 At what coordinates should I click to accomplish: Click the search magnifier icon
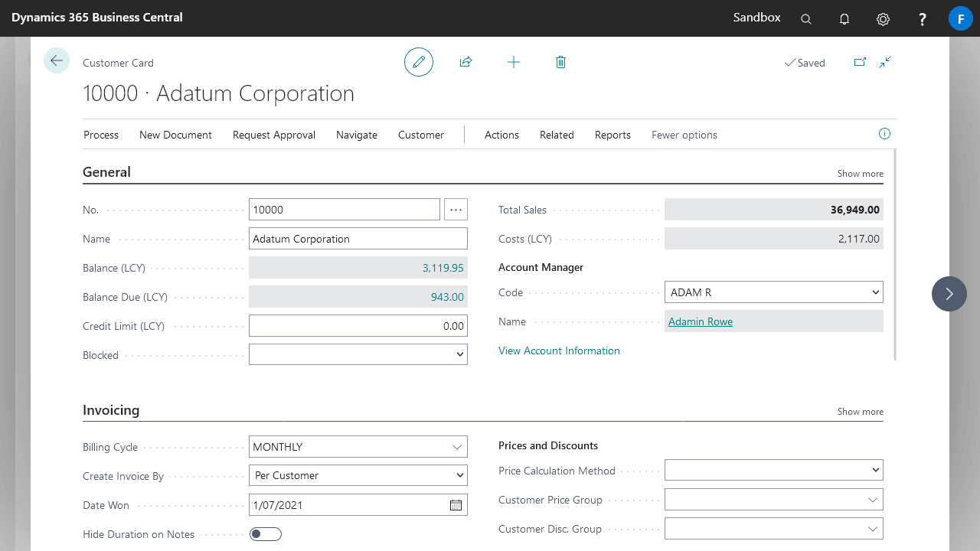click(x=806, y=18)
